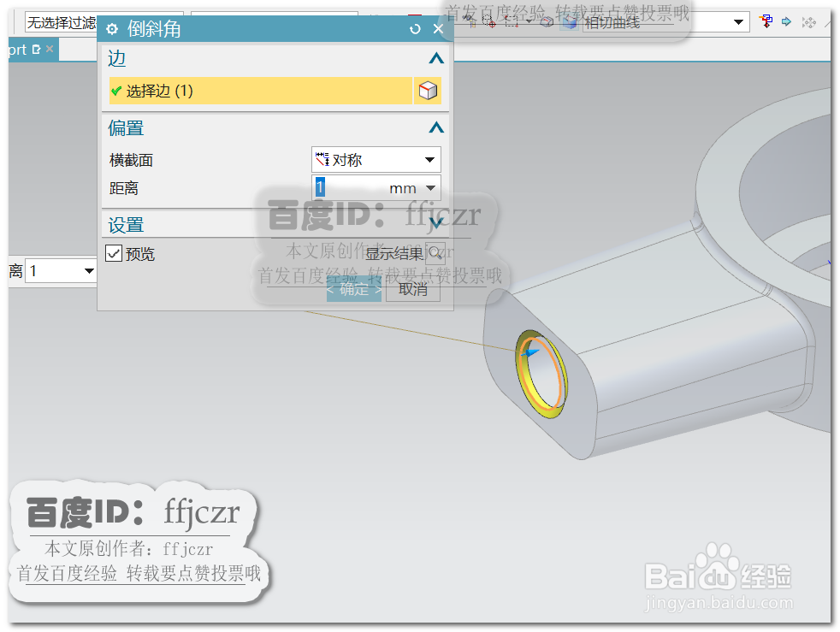
Task: Click the 选择边 (1) selection row
Action: tap(261, 91)
